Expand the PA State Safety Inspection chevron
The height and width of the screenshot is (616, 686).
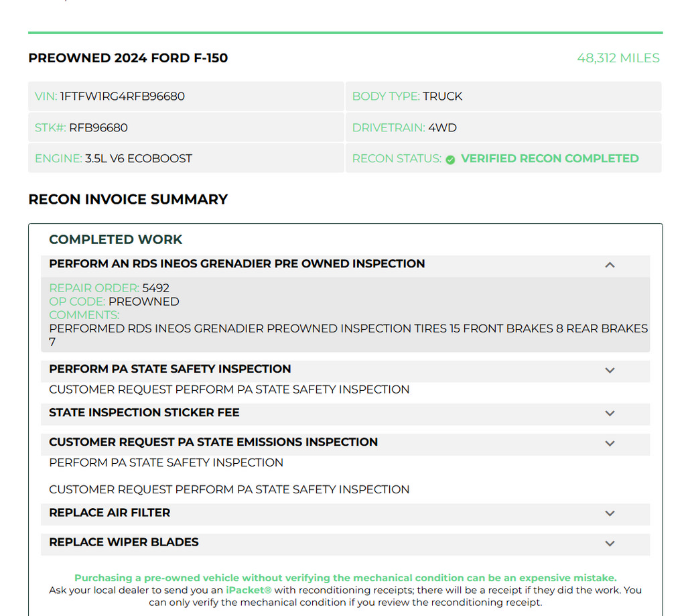[610, 371]
